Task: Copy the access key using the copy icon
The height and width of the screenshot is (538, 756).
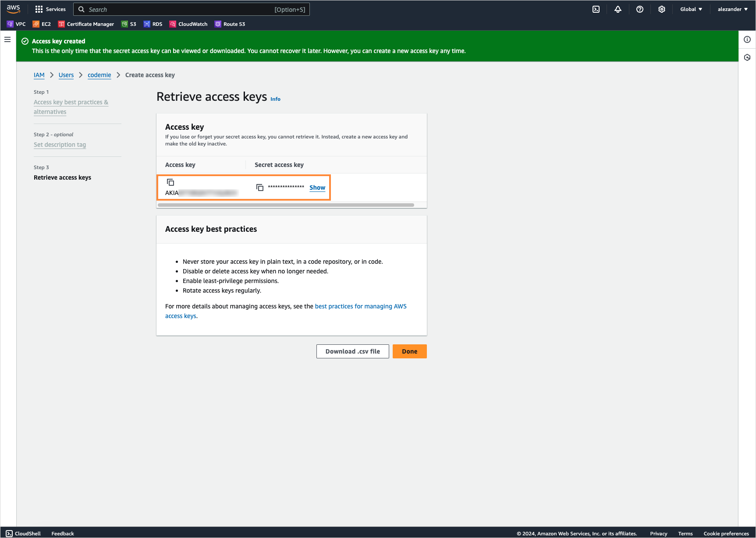Action: click(170, 182)
